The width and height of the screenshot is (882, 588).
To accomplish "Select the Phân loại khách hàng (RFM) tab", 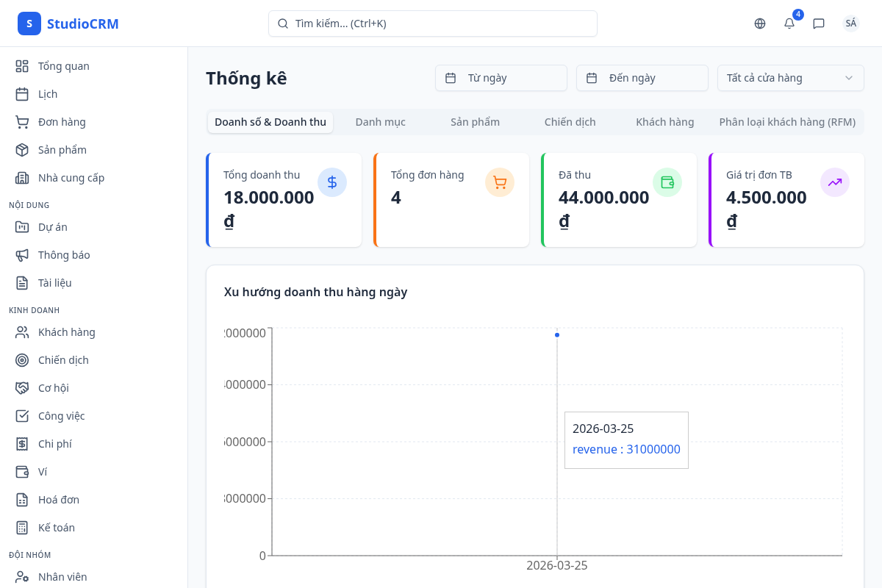I will [787, 122].
